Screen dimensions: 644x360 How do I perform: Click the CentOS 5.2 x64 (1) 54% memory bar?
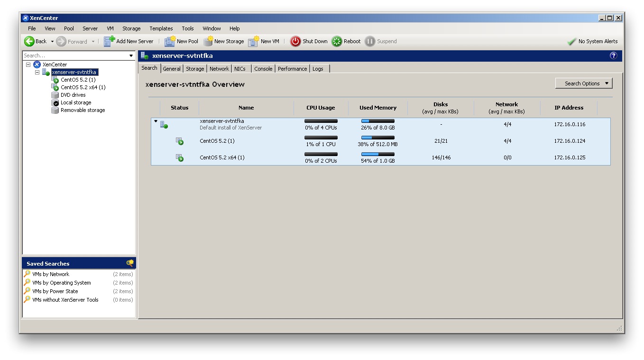click(x=378, y=154)
